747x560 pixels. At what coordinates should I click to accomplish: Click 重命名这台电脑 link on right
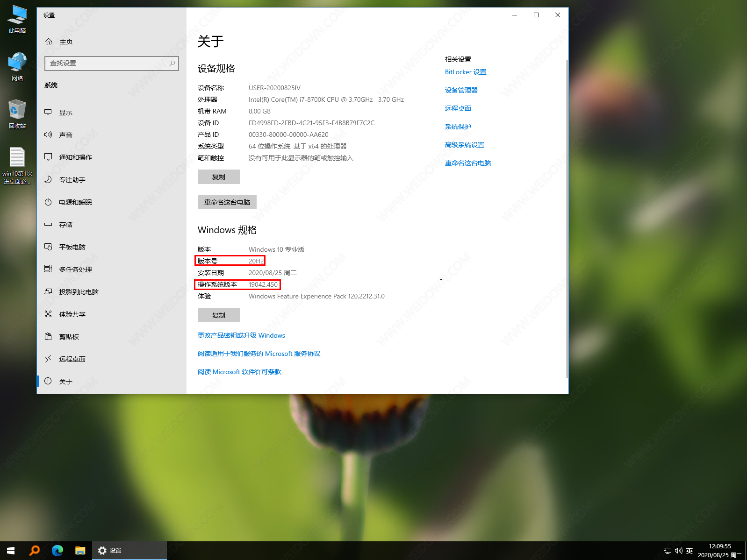point(468,163)
